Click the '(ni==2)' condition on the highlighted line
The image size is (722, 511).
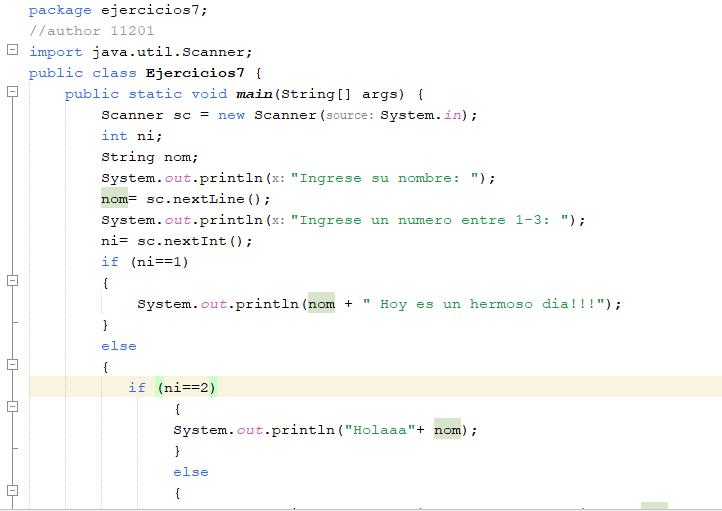186,388
